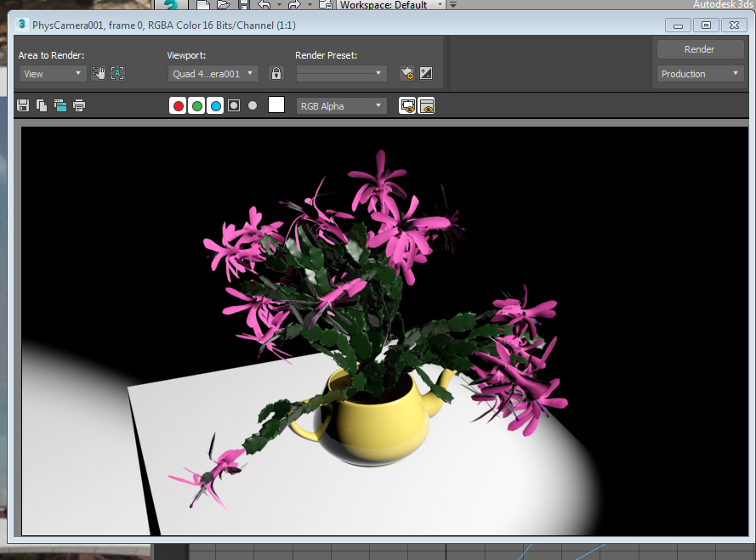Screen dimensions: 756x560
Task: Click the Set Project Folder icon in the main toolbar
Action: [x=326, y=5]
